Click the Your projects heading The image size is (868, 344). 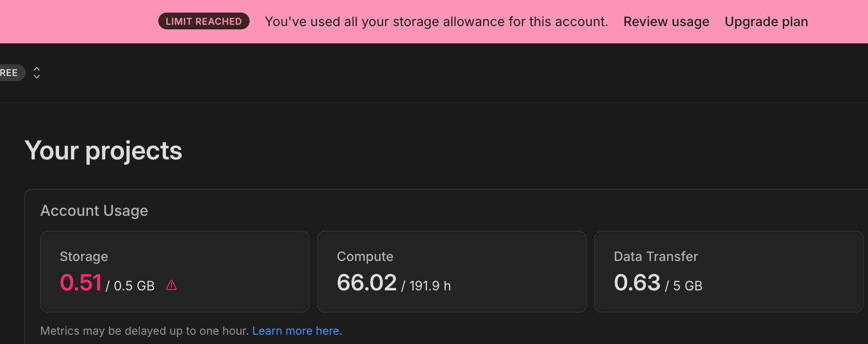103,151
